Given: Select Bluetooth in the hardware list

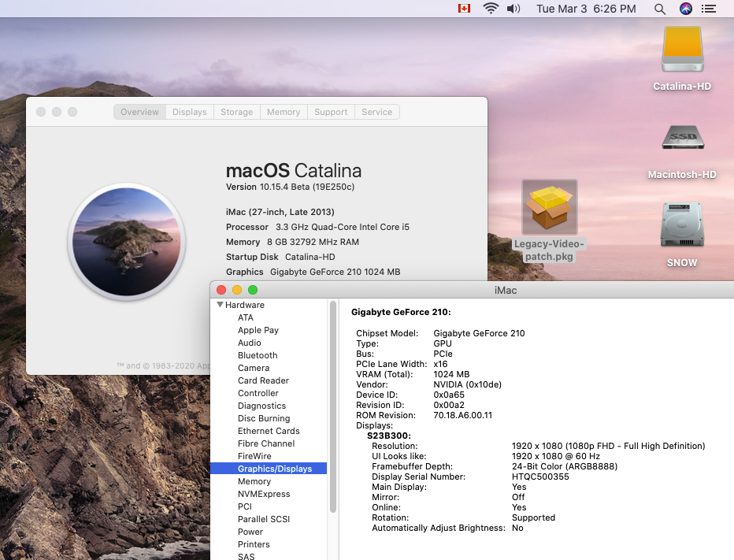Looking at the screenshot, I should click(x=269, y=355).
